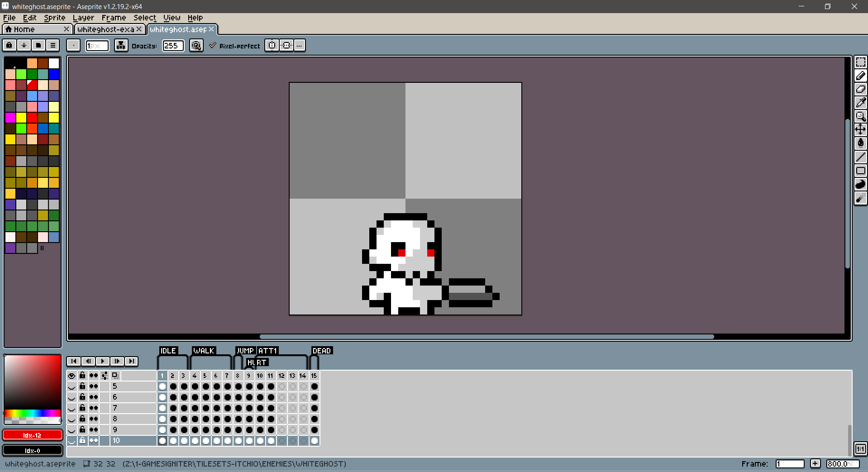Select the Zoom tool

tap(860, 116)
